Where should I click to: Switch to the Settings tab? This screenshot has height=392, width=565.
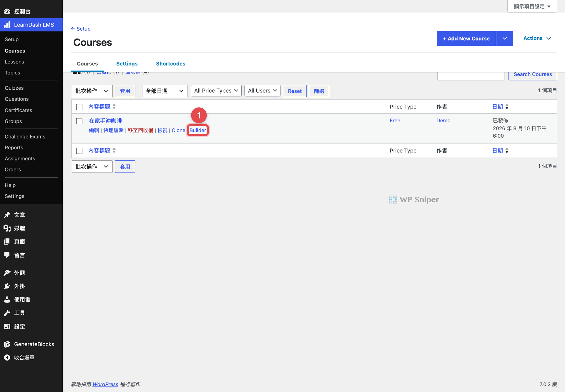[x=127, y=64]
